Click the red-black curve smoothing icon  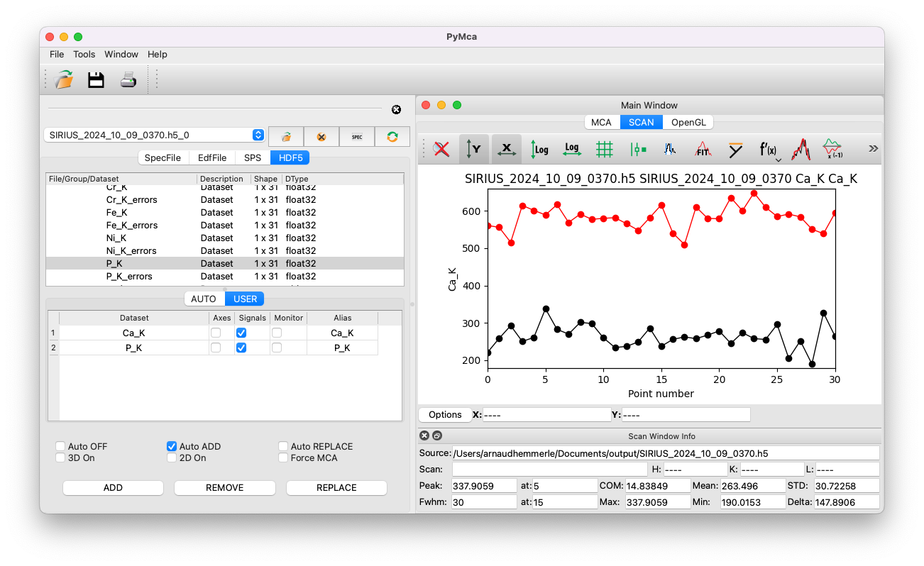click(x=801, y=149)
